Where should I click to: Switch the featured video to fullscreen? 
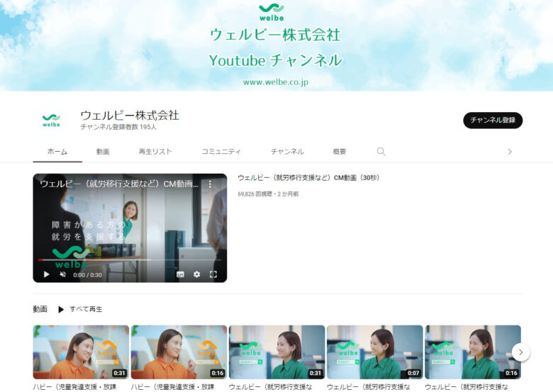[213, 274]
